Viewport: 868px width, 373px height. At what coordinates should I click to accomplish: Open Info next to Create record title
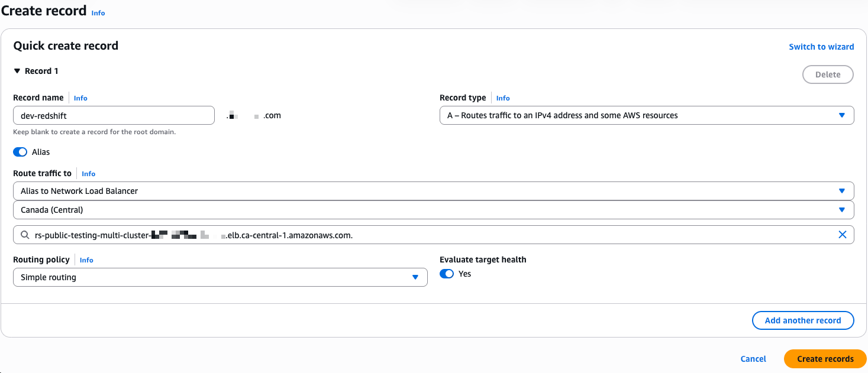pyautogui.click(x=98, y=13)
